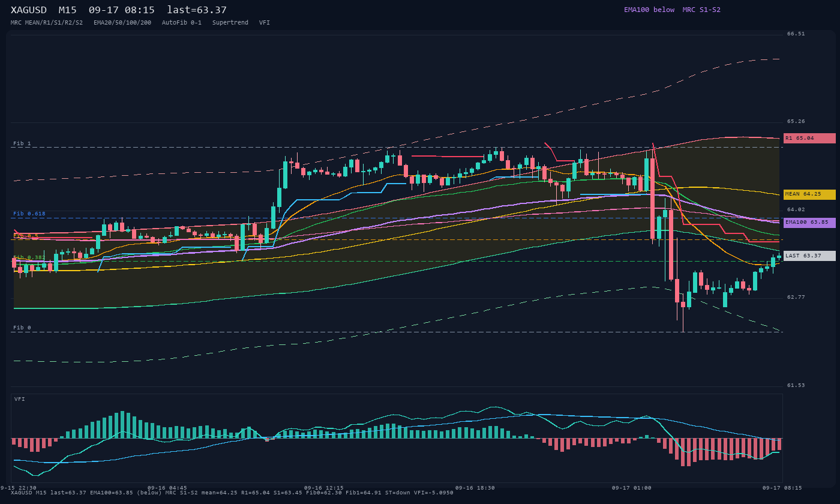Viewport: 840px width, 504px height.
Task: Click the 09-16 12:15 time axis label
Action: coord(324,488)
